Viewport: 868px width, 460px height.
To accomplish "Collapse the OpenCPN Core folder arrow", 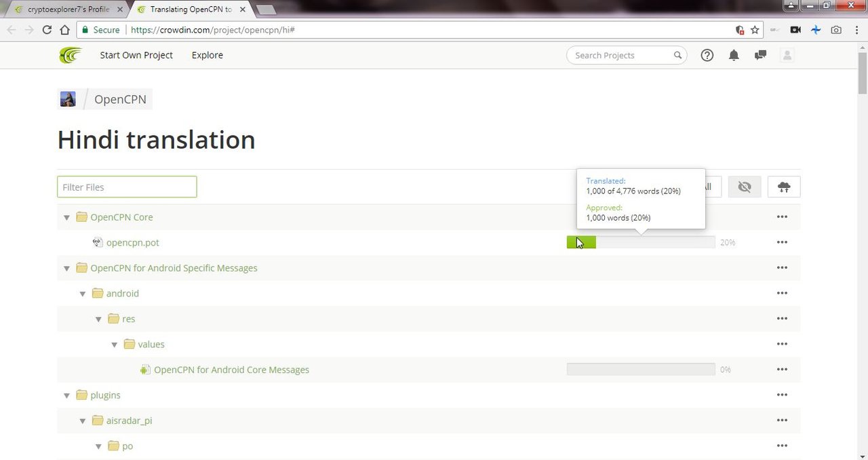I will pos(66,218).
